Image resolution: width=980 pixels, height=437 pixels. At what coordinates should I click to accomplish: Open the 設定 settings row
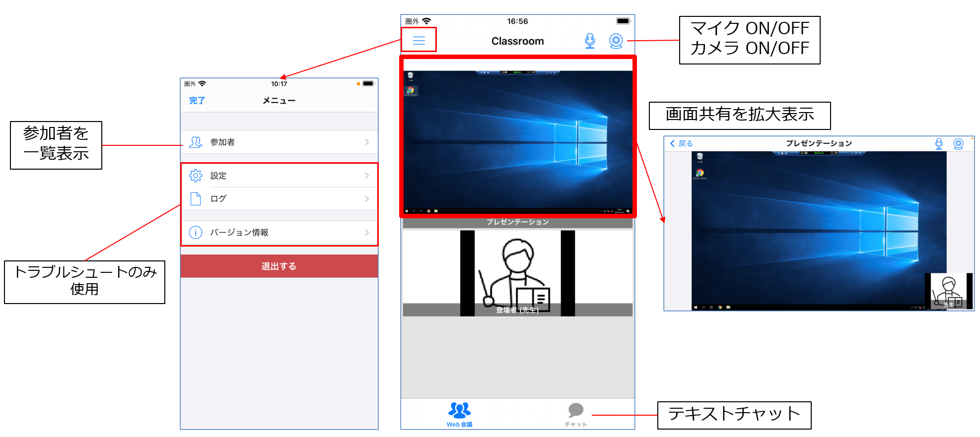[279, 176]
